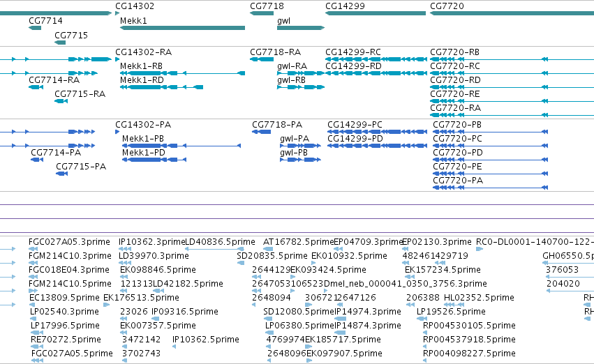Image resolution: width=594 pixels, height=364 pixels.
Task: Click EST label RE70272.5prime
Action: [66, 340]
